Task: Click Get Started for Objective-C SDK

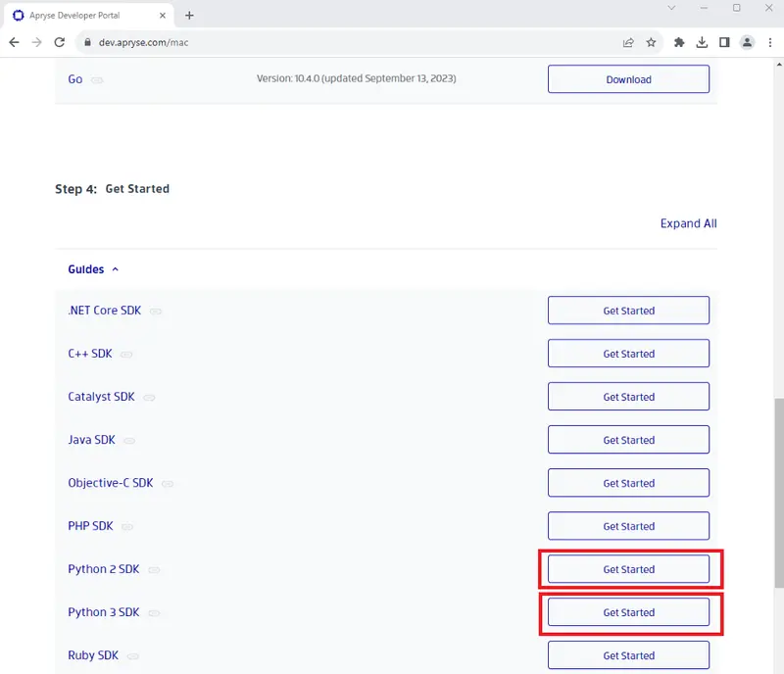Action: [x=628, y=483]
